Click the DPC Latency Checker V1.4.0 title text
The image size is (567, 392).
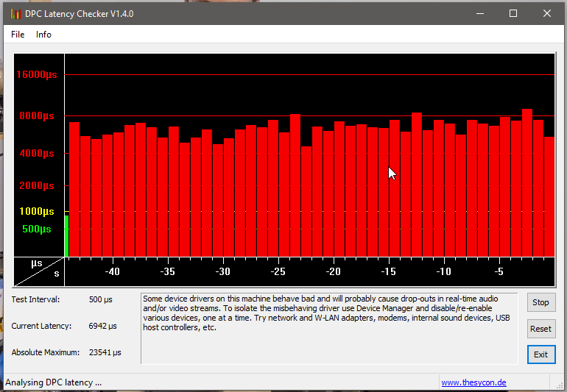(x=80, y=14)
